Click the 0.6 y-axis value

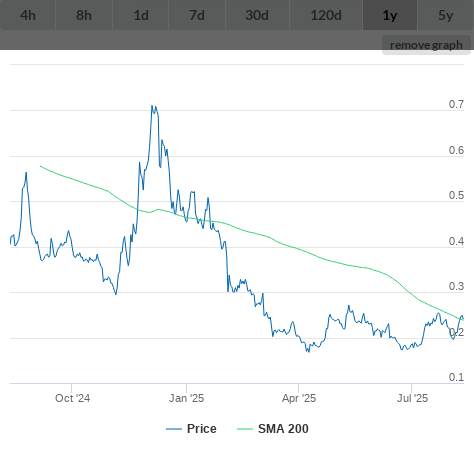(x=456, y=150)
